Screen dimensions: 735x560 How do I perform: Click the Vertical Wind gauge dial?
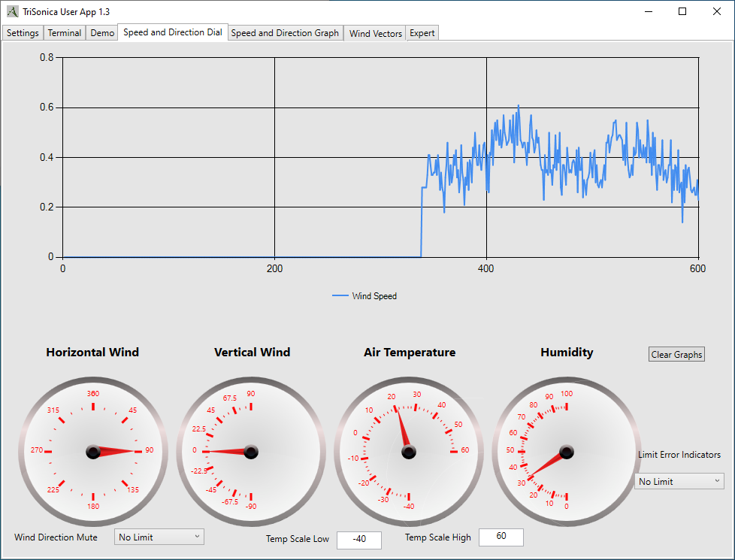[x=251, y=451]
